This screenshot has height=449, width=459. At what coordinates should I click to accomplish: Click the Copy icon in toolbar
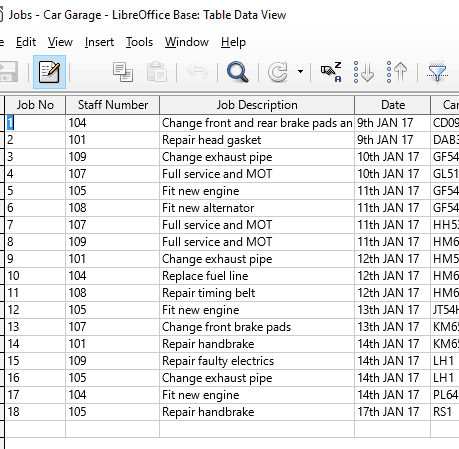tap(123, 72)
